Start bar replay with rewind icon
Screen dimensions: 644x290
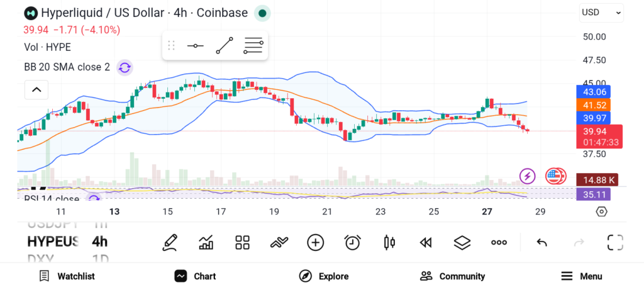[x=426, y=242]
